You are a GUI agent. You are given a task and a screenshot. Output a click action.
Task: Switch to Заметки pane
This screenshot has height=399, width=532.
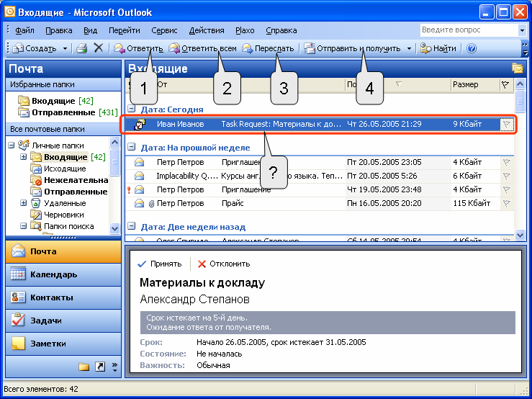point(63,344)
